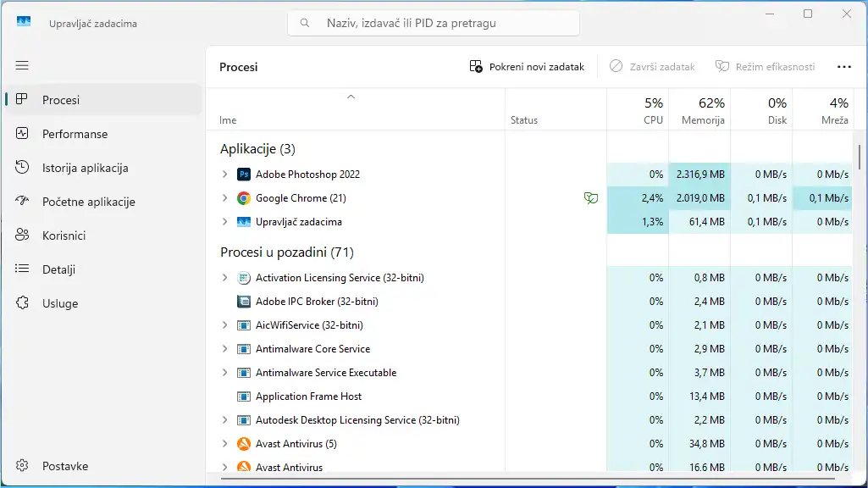Select the Korisnici sidebar icon
This screenshot has height=488, width=868.
[22, 235]
